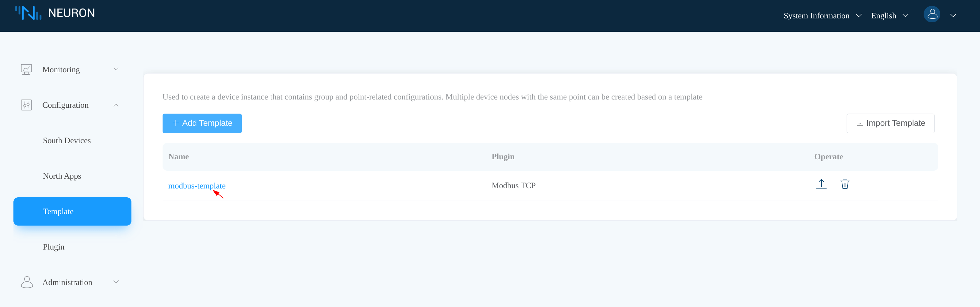Collapse the Configuration section chevron
The image size is (980, 307).
click(116, 105)
